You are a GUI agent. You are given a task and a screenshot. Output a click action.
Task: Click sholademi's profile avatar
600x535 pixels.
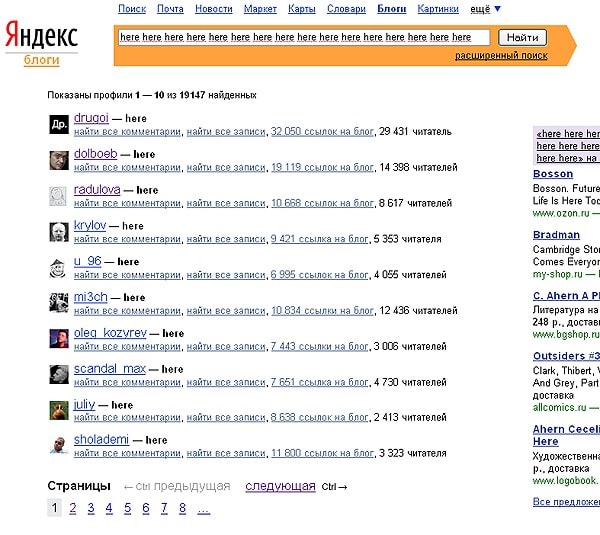[59, 445]
